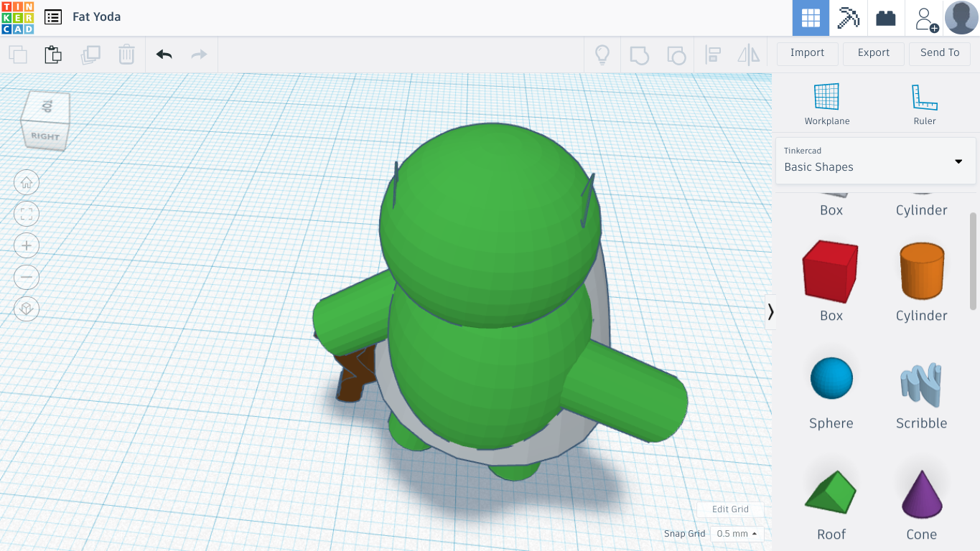Screen dimensions: 980x551
Task: Click the Mirror tool icon
Action: pos(749,55)
